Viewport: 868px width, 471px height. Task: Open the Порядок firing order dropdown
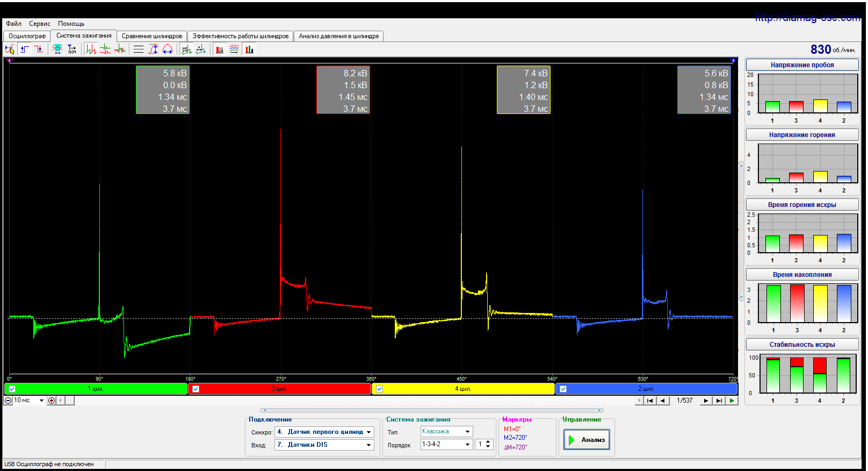tap(468, 444)
